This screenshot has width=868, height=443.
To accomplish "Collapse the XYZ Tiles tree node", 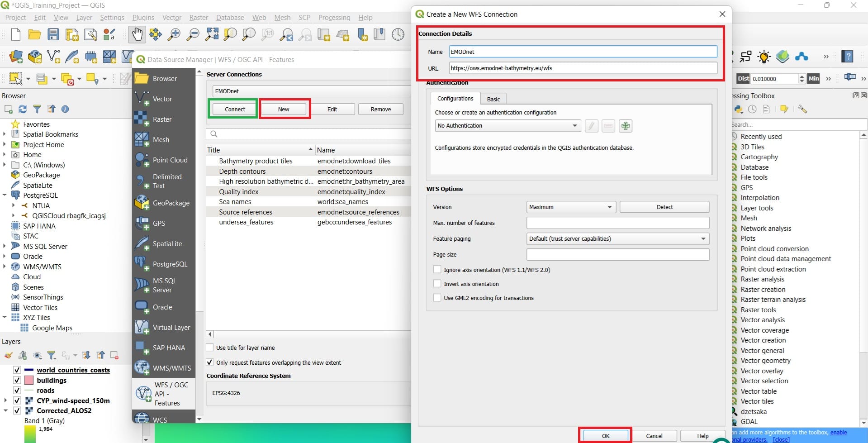I will click(5, 318).
